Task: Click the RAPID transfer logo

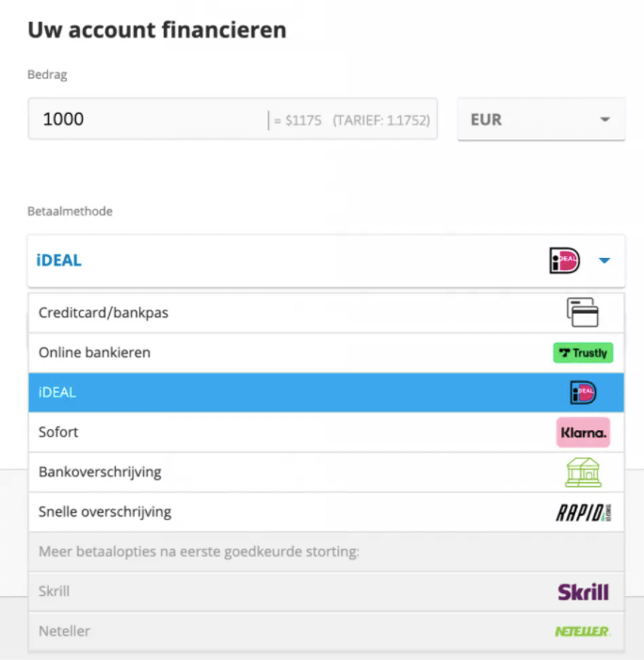Action: point(584,512)
